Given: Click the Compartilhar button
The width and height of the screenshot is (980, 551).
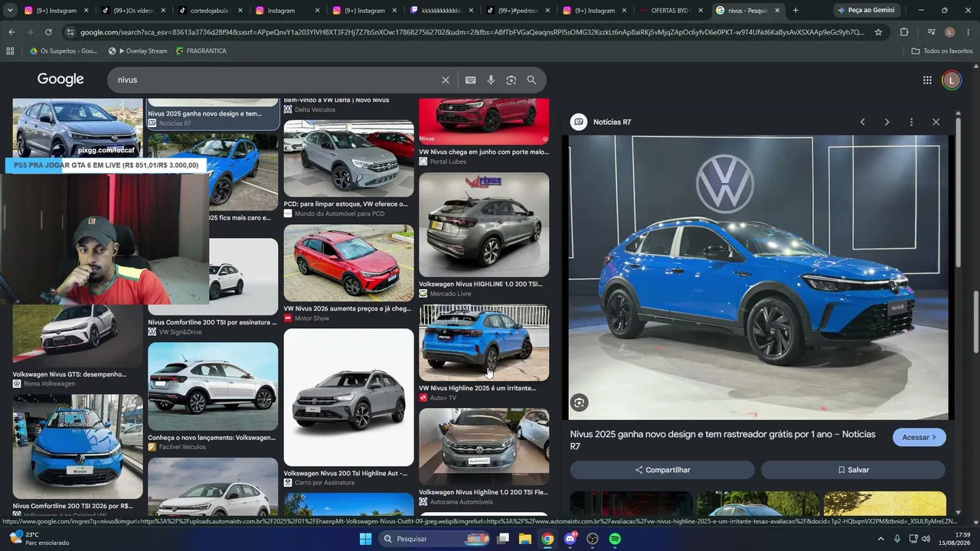Looking at the screenshot, I should [x=662, y=470].
